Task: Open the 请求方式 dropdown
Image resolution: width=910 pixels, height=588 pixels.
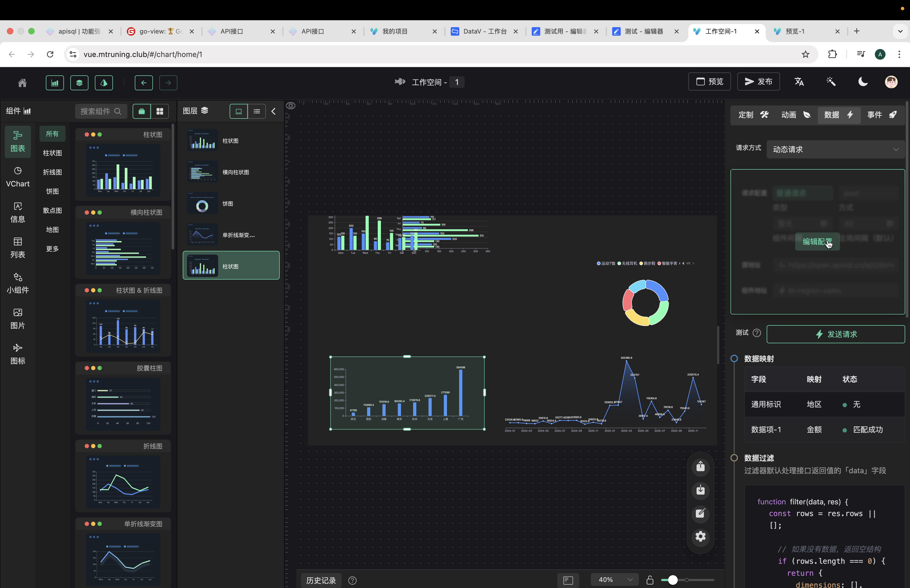Action: pos(835,149)
